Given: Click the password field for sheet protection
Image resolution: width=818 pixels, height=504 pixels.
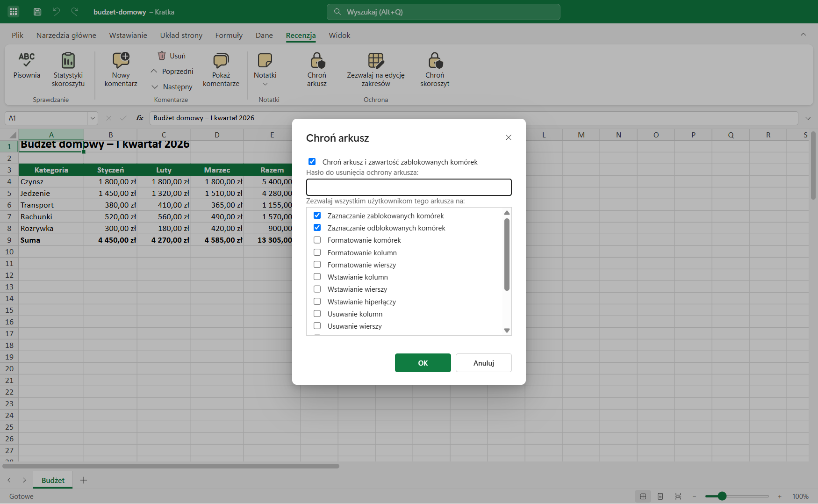Looking at the screenshot, I should pyautogui.click(x=409, y=187).
